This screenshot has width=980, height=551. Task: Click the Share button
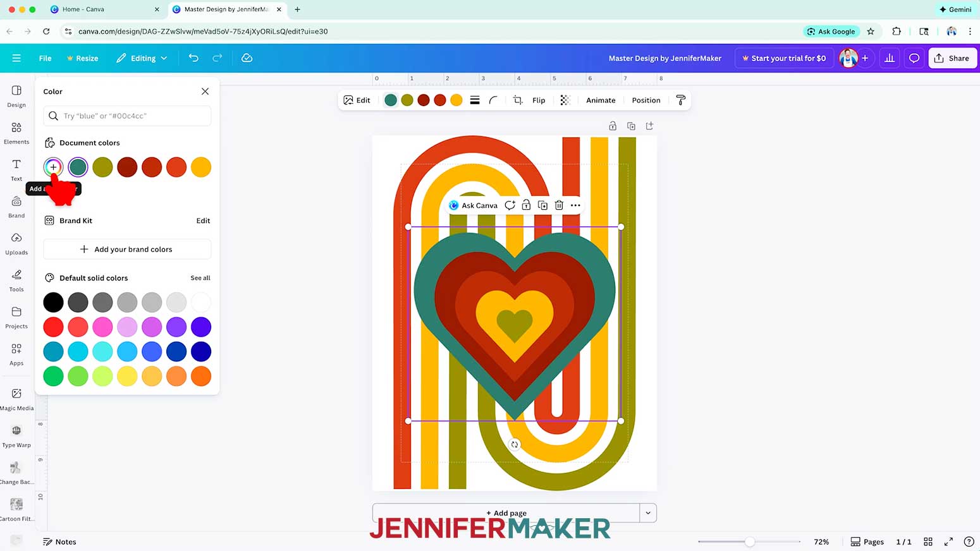pyautogui.click(x=952, y=58)
